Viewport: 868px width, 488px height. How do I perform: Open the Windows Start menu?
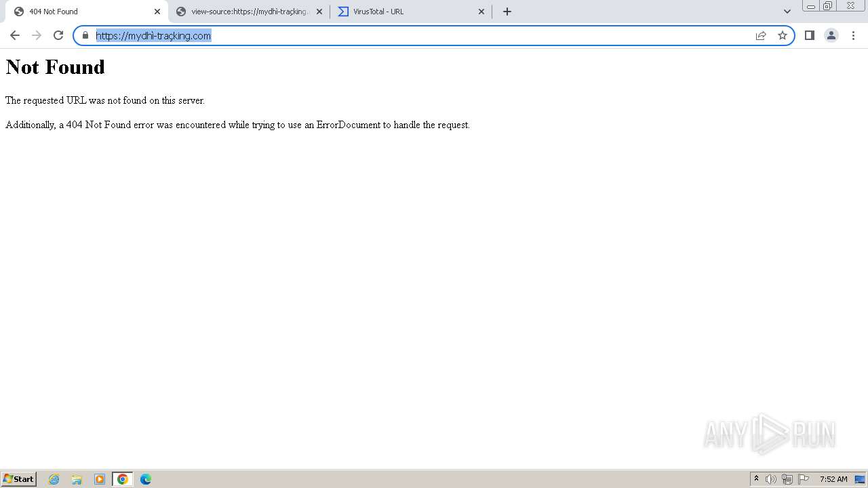click(x=18, y=479)
